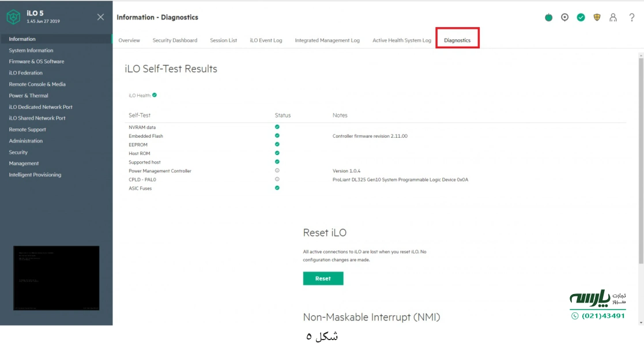644x343 pixels.
Task: Click the remote console preview thumbnail
Action: coord(56,278)
